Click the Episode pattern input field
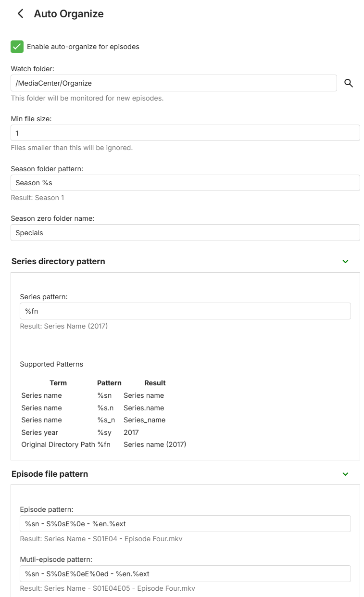The width and height of the screenshot is (364, 597). (185, 523)
